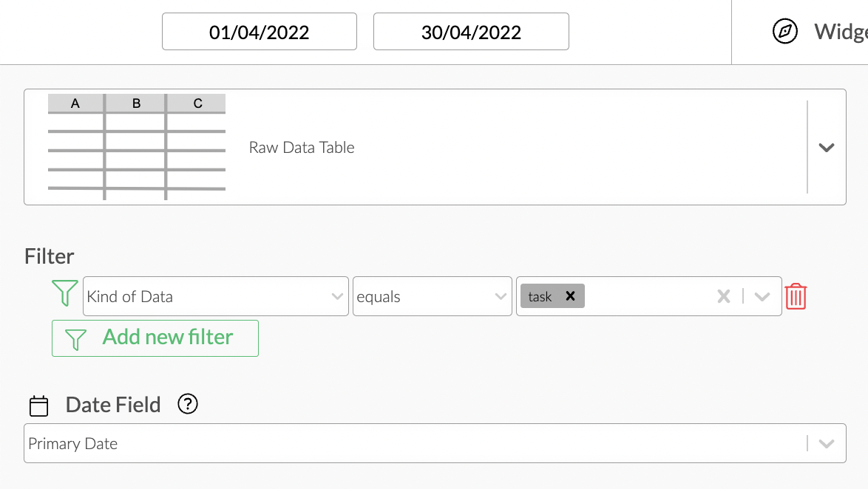Open the start date 01/04/2022 picker
This screenshot has width=868, height=489.
260,31
